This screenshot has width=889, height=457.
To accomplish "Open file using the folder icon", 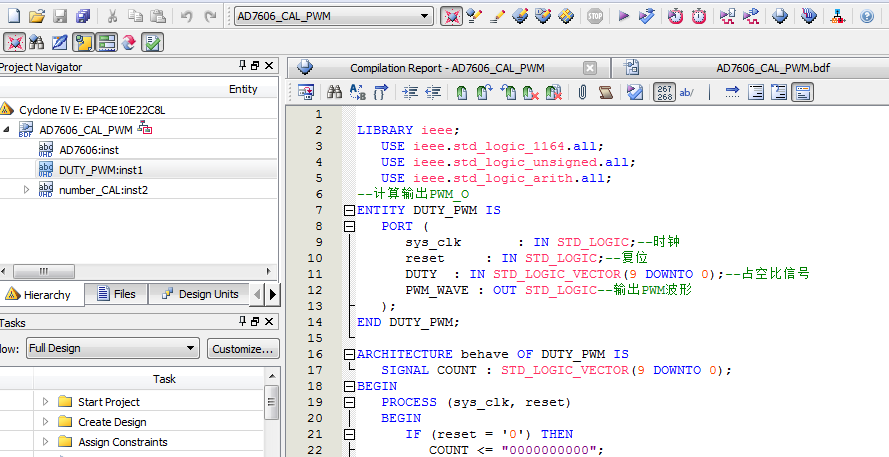I will (37, 16).
